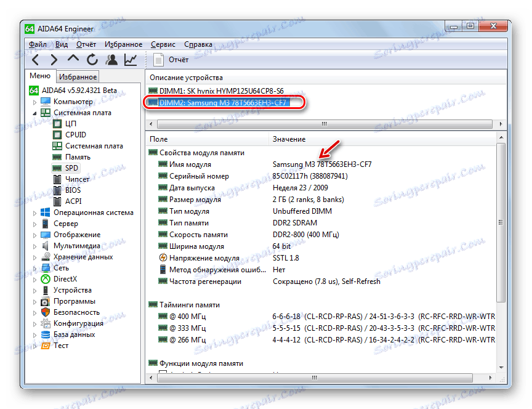
Task: Expand the Сервер tree node
Action: click(x=34, y=224)
